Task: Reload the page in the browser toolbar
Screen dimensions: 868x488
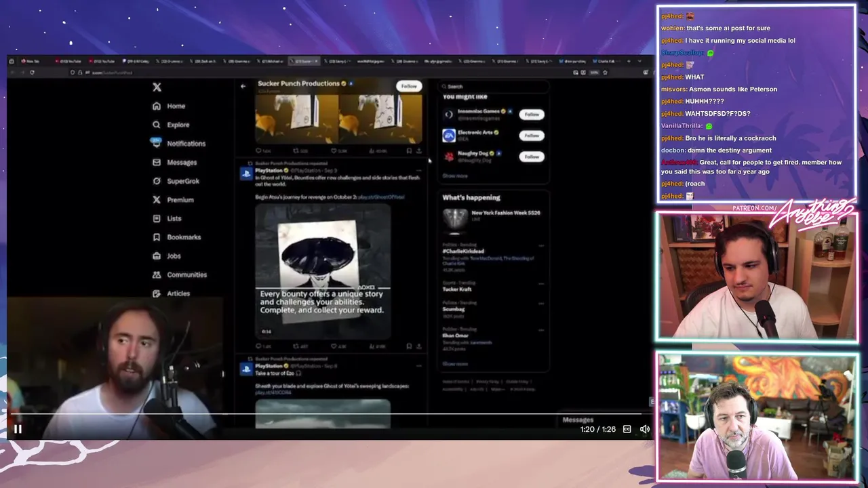Action: tap(32, 73)
